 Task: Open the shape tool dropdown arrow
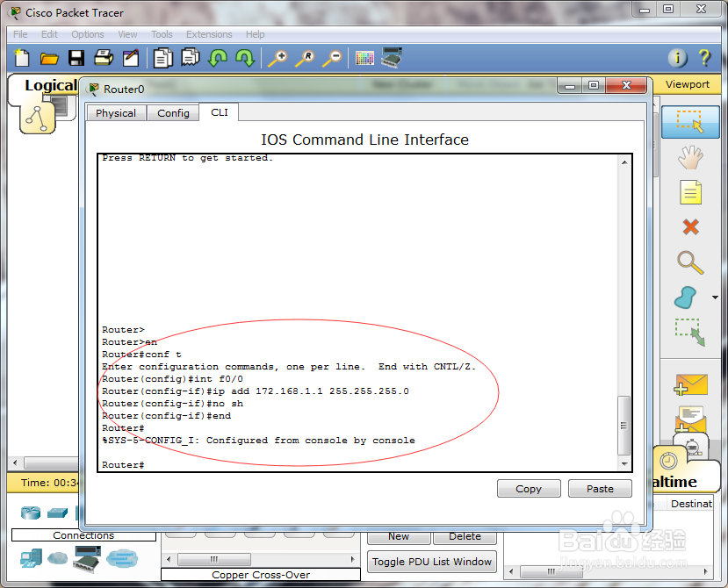pos(715,298)
